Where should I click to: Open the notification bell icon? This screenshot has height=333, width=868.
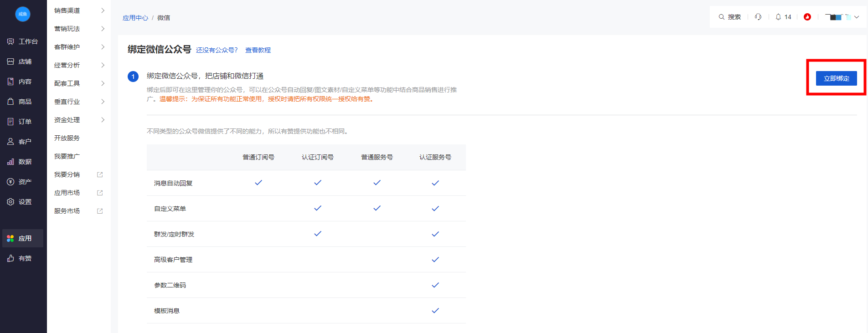[778, 17]
